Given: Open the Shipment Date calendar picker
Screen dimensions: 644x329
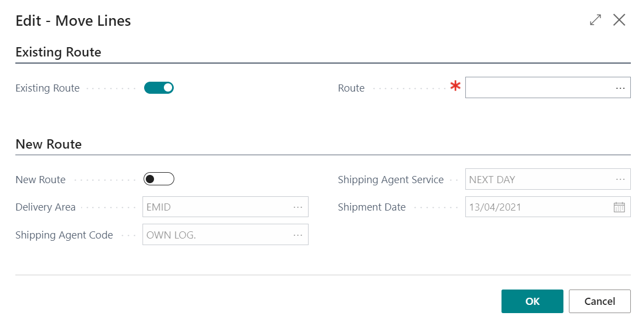Looking at the screenshot, I should (x=619, y=207).
